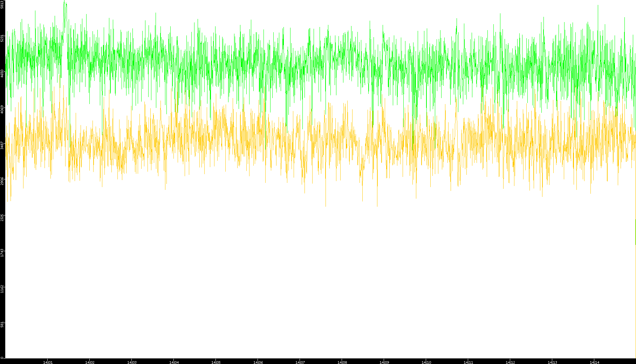This screenshot has height=364, width=636.
Task: Click the 4650 y-axis value
Action: pyautogui.click(x=2, y=74)
